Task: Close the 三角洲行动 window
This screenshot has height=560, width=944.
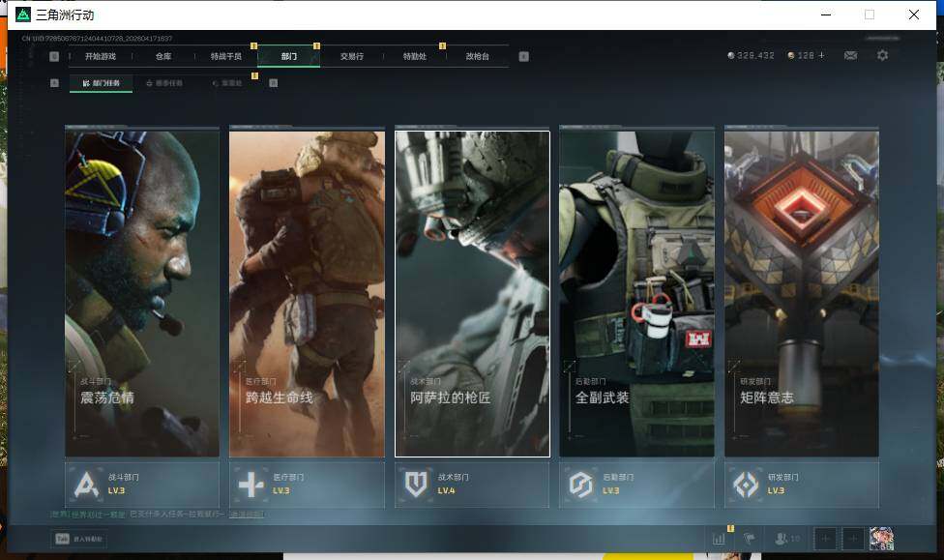Action: tap(913, 15)
